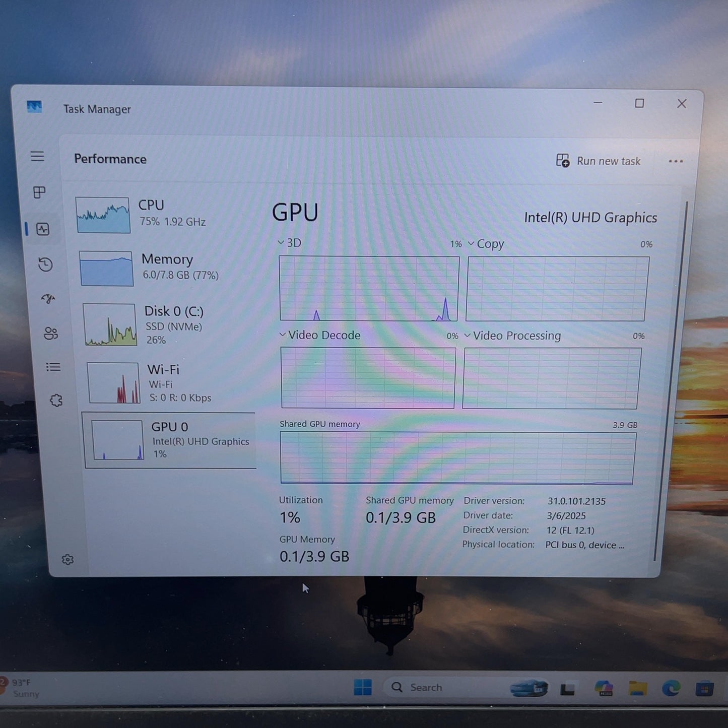
Task: Click the Intel(R) UHD Graphics heading
Action: 590,218
